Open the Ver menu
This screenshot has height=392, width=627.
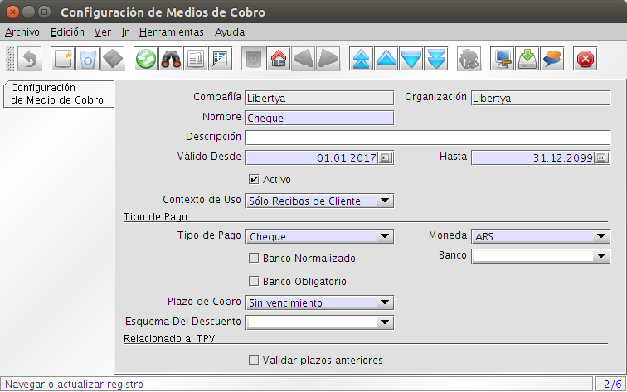pos(103,32)
